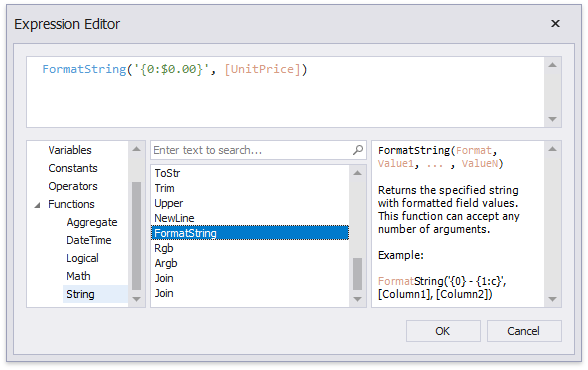This screenshot has width=588, height=370.
Task: Select the highlighted FormatString function
Action: point(250,233)
